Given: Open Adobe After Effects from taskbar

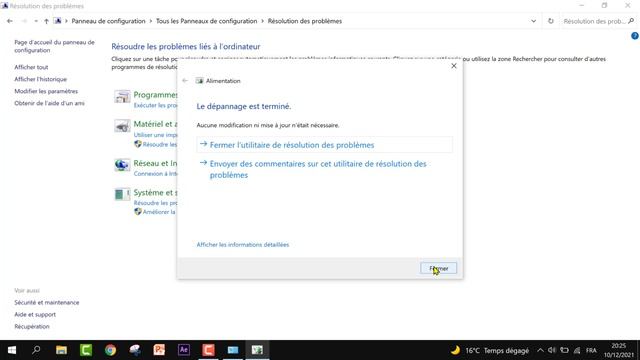Looking at the screenshot, I should click(x=184, y=350).
